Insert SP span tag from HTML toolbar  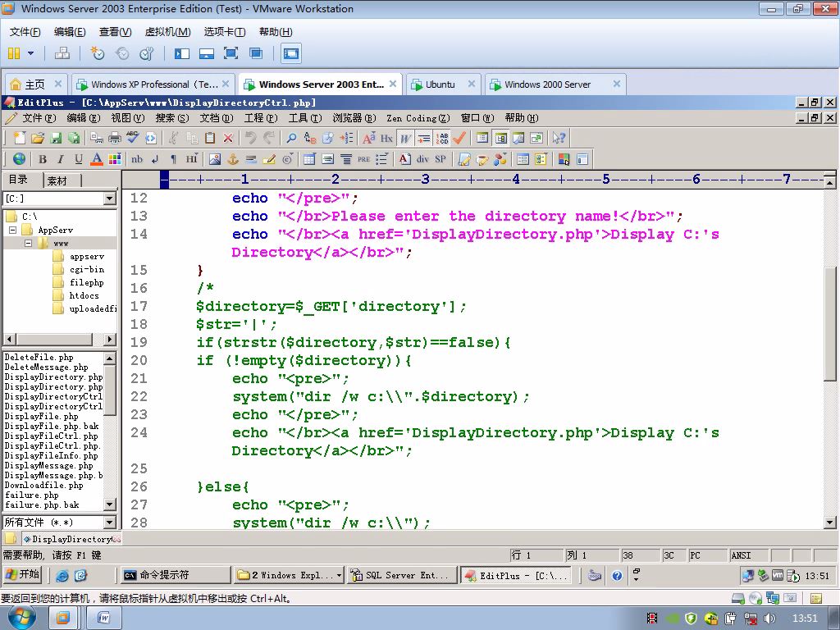point(441,159)
